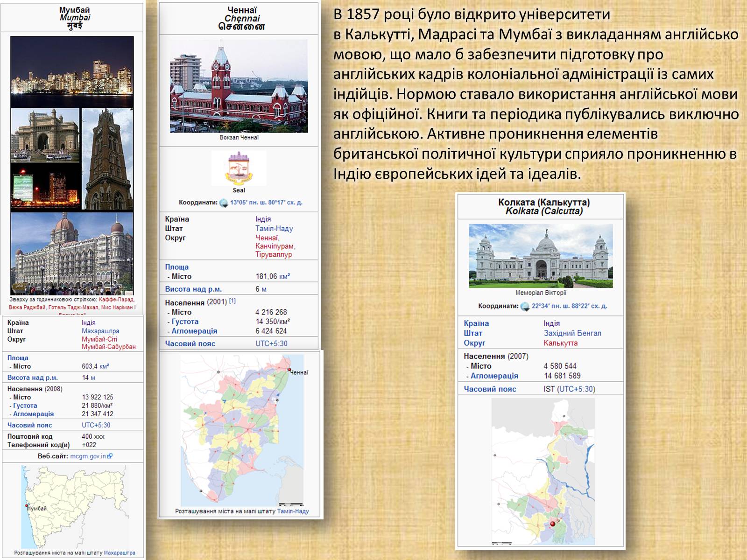This screenshot has height=560, width=747.
Task: Open the West Bengal state map
Action: (543, 471)
